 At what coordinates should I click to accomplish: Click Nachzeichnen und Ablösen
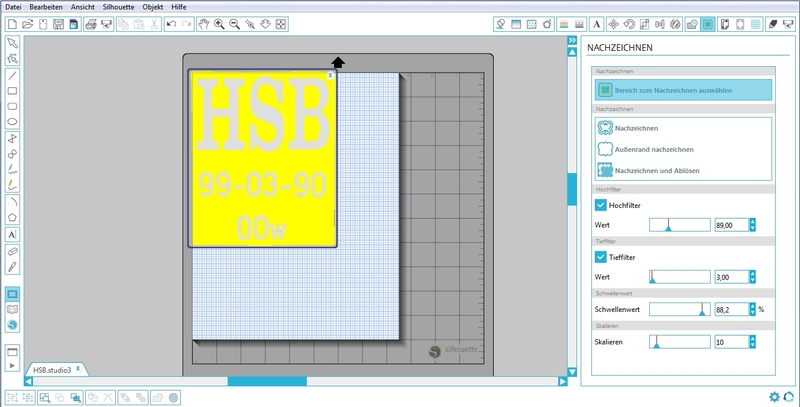655,171
